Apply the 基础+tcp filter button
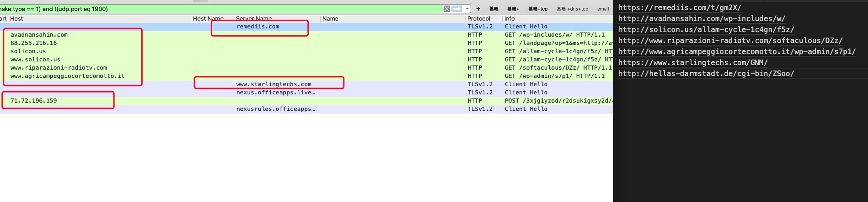The height and width of the screenshot is (202, 868). [538, 9]
